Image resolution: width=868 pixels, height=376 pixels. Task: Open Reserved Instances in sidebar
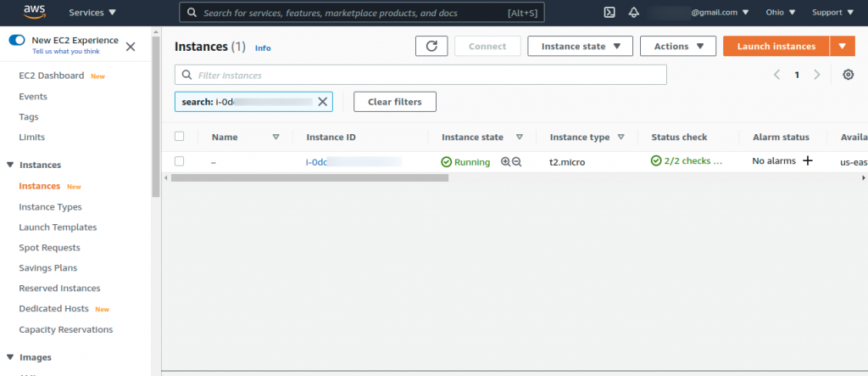tap(60, 289)
